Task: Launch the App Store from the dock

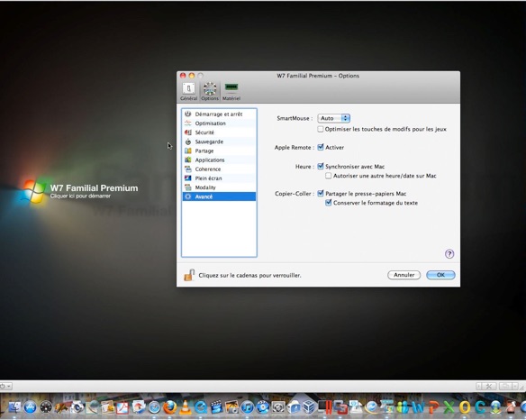Action: click(31, 407)
